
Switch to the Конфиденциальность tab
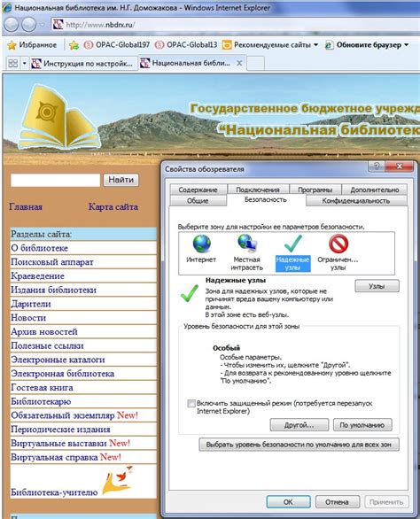coord(356,200)
